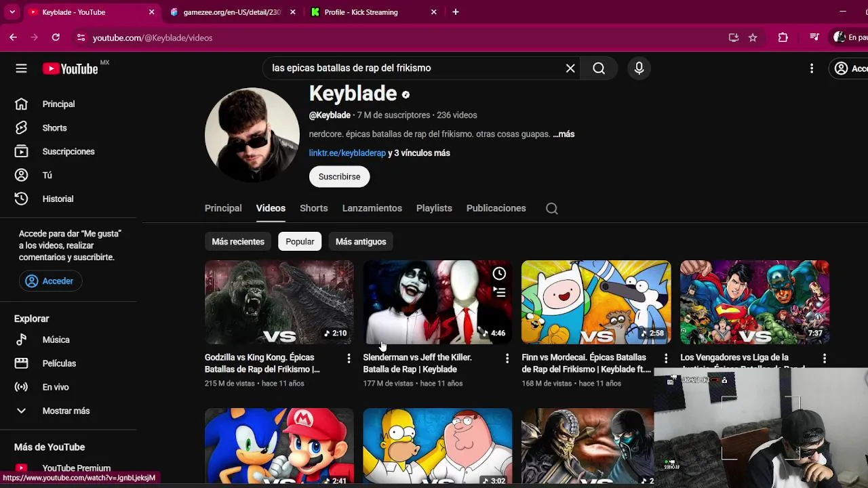Click the search magnifier button
This screenshot has width=868, height=488.
click(x=599, y=68)
